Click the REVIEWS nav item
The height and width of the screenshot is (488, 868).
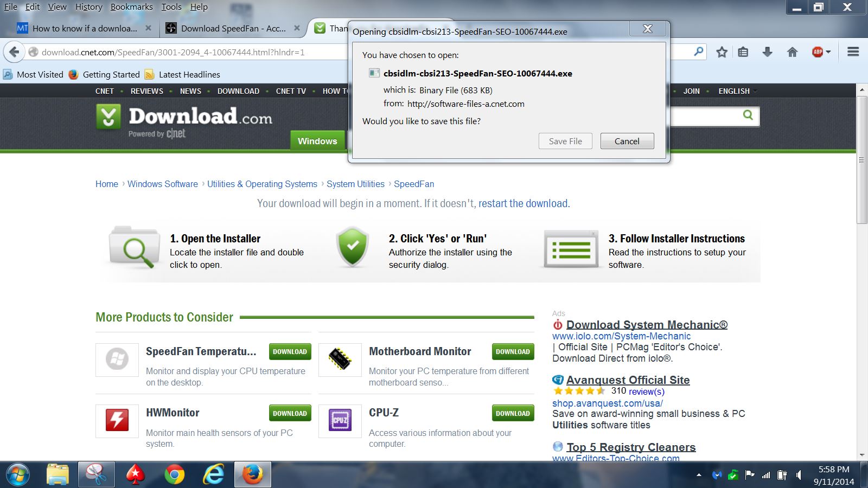tap(147, 91)
